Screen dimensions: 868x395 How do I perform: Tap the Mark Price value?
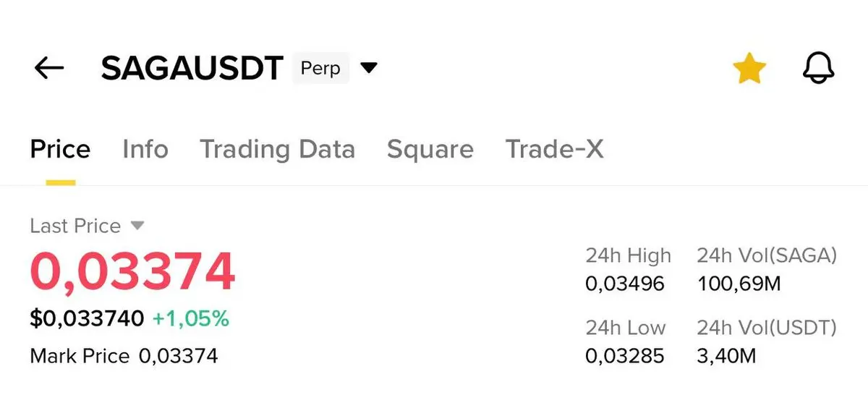pos(178,356)
